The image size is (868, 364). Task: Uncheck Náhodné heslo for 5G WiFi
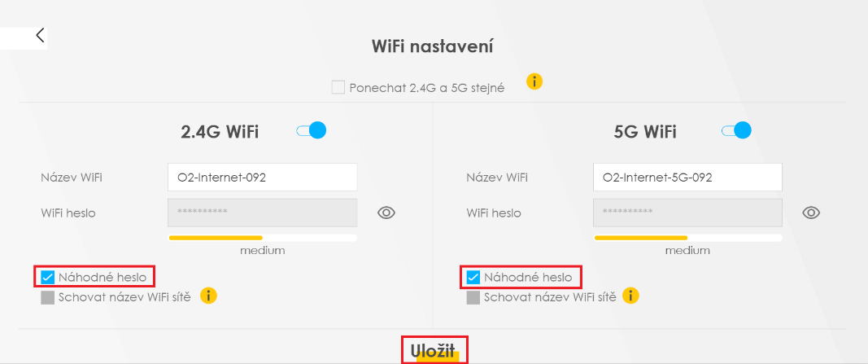[473, 278]
